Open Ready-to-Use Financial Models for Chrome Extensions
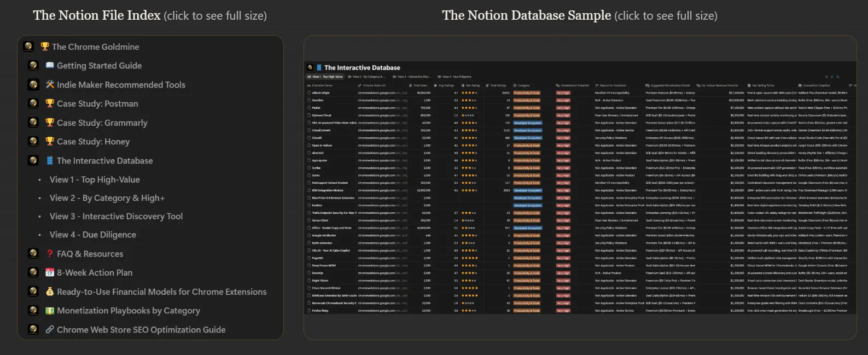Screen dimensions: 868x355 tap(161, 292)
